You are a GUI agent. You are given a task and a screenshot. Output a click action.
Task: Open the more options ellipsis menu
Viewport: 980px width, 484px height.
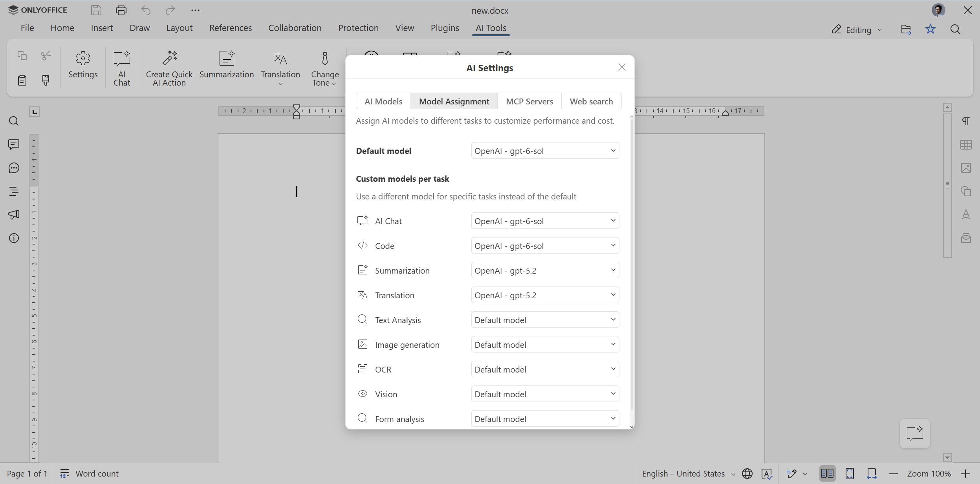pyautogui.click(x=195, y=10)
